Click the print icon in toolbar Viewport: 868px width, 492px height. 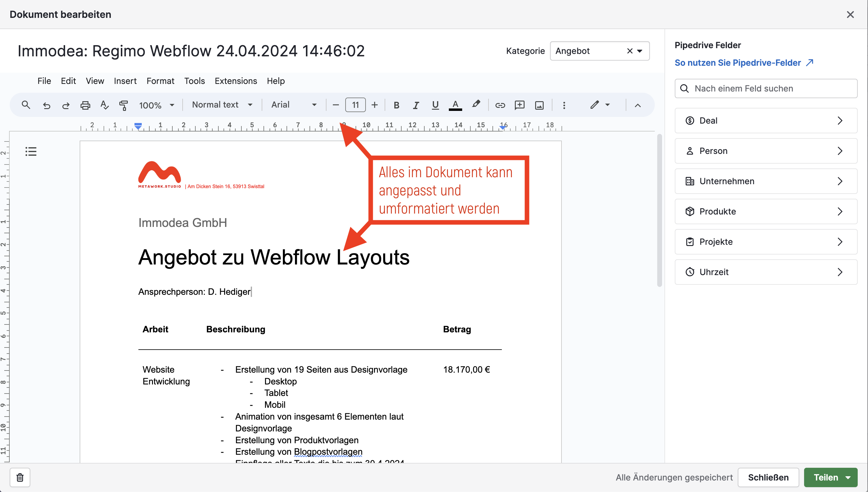(x=85, y=105)
